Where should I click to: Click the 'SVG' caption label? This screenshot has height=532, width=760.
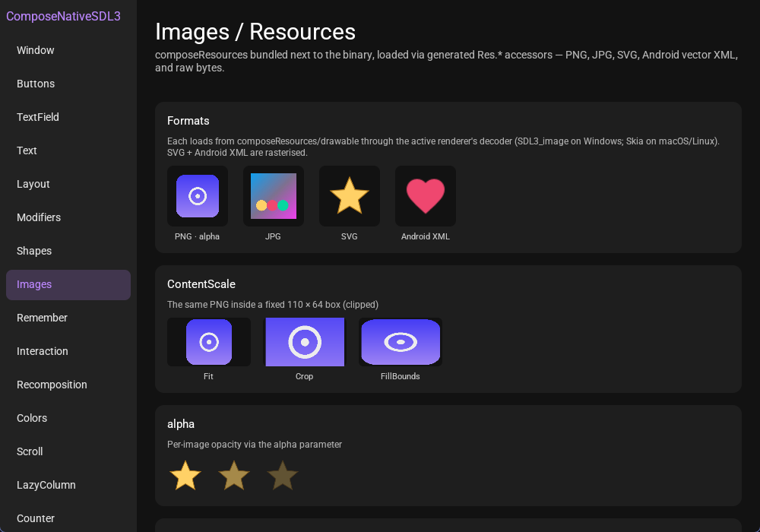click(350, 236)
